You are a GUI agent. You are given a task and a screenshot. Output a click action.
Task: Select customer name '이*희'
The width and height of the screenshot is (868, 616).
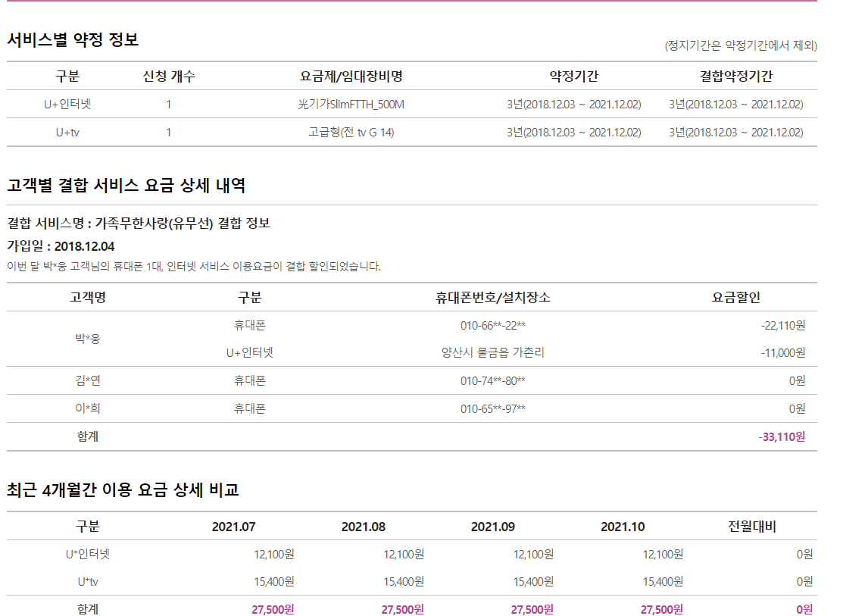tap(87, 408)
